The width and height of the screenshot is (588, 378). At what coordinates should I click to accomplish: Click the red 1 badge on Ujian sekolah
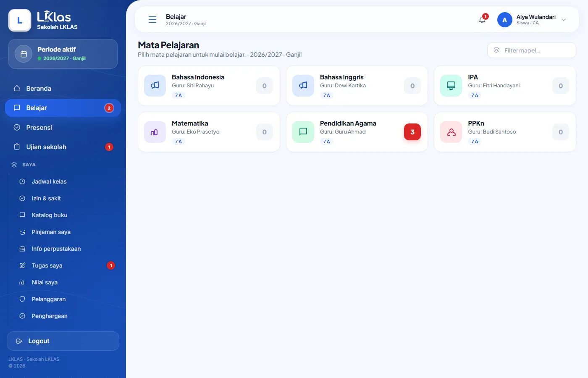(x=109, y=147)
